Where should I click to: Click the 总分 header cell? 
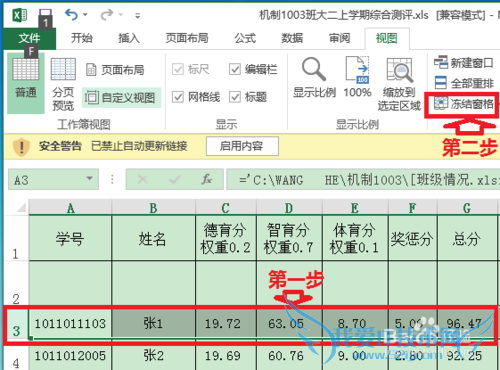(x=467, y=238)
